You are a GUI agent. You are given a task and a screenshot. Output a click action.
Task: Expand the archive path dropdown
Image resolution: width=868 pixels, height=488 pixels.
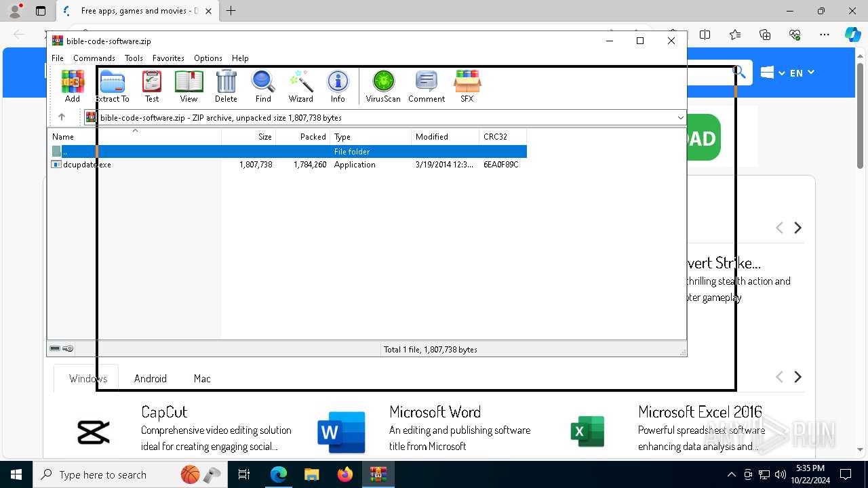680,118
